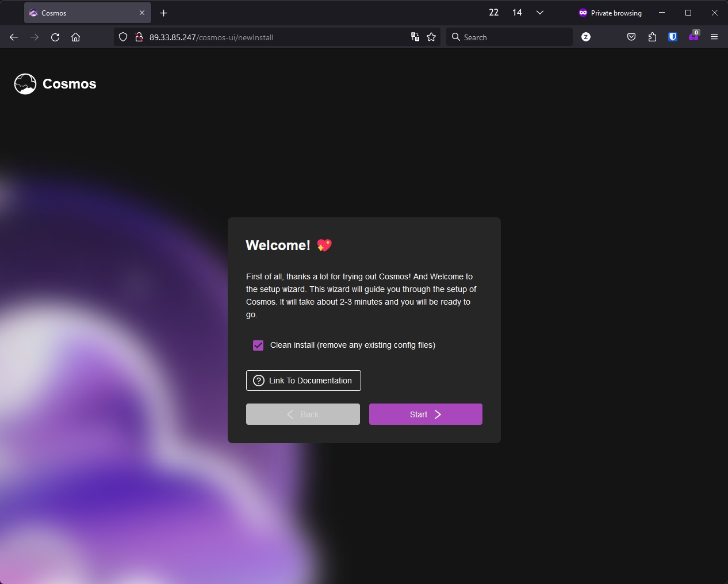
Task: Click the Private browsing indicator
Action: (x=610, y=13)
